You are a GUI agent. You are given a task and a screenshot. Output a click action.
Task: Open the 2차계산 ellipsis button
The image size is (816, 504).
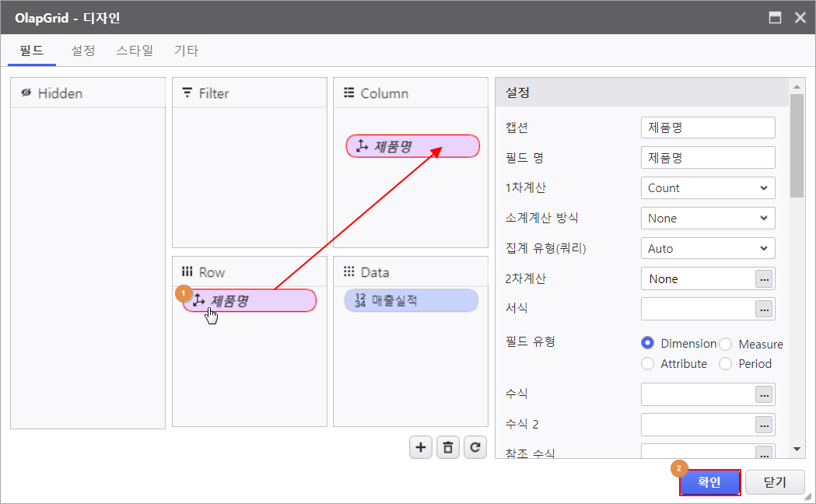(764, 279)
